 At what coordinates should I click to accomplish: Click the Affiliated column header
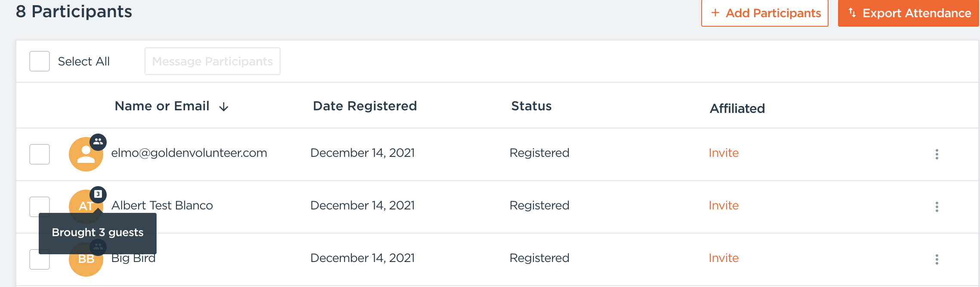737,109
